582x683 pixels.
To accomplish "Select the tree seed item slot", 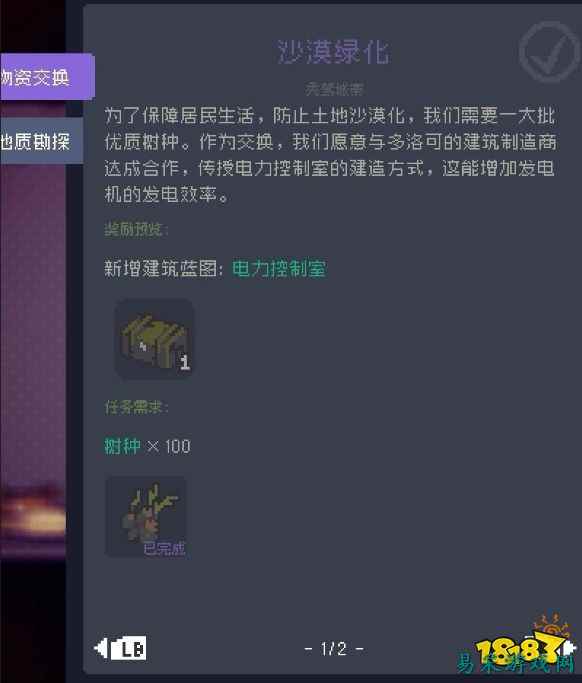I will [146, 516].
